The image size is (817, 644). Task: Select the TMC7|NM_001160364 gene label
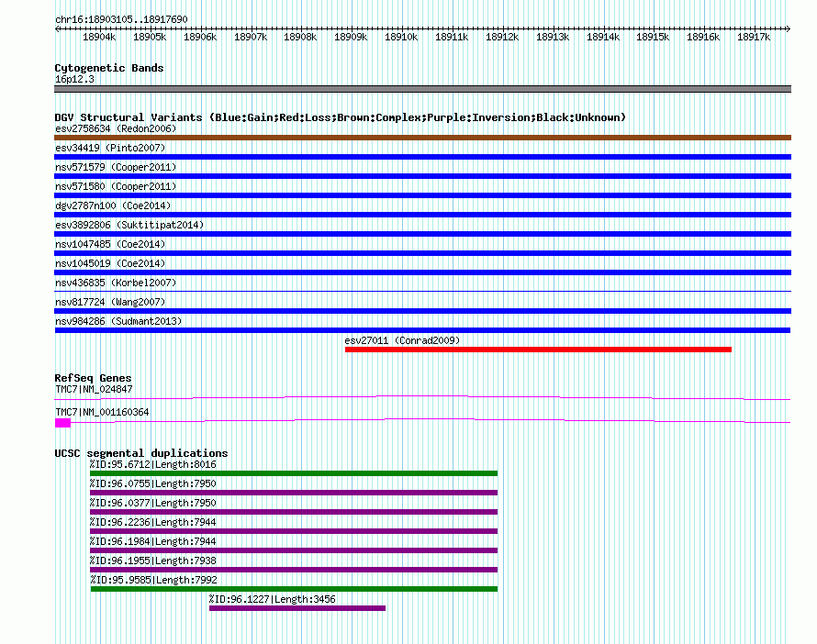102,412
